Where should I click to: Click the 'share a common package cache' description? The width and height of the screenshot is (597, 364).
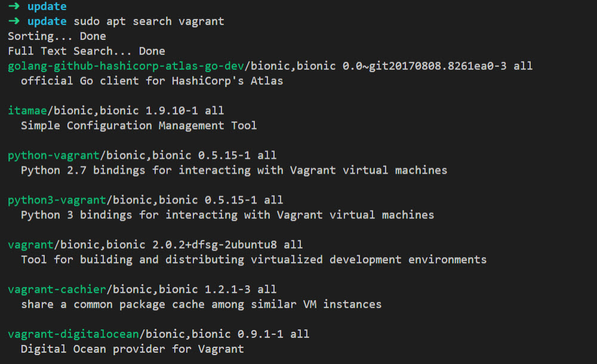click(x=201, y=304)
